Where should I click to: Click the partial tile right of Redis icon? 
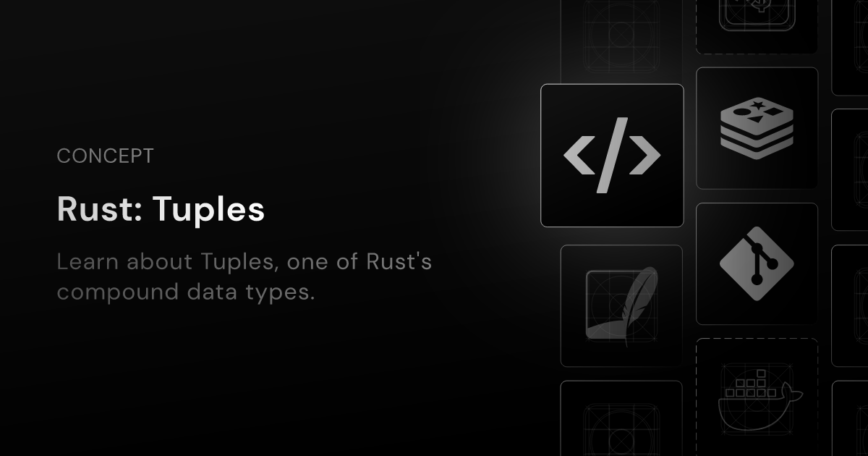(851, 170)
